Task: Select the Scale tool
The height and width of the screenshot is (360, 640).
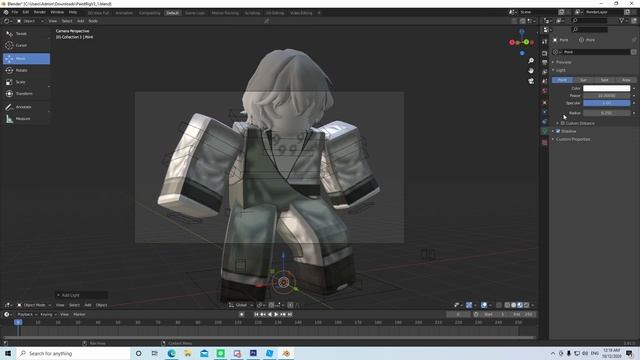Action: click(x=26, y=82)
